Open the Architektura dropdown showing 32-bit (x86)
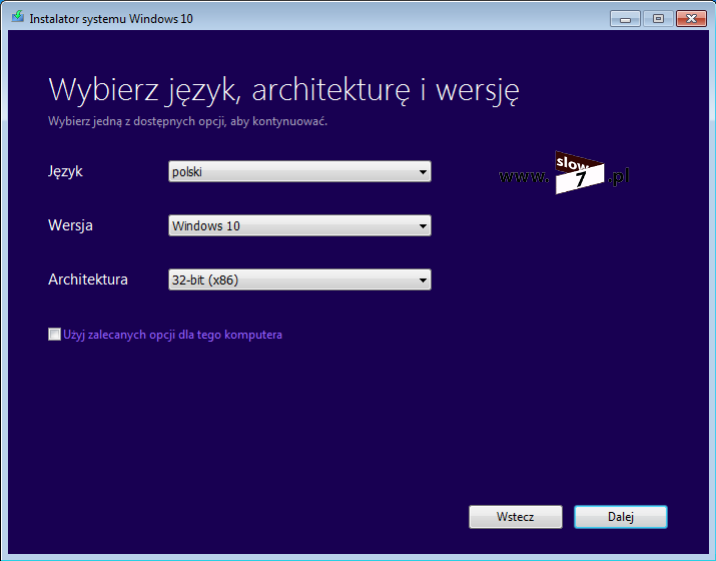The width and height of the screenshot is (716, 561). click(x=300, y=279)
